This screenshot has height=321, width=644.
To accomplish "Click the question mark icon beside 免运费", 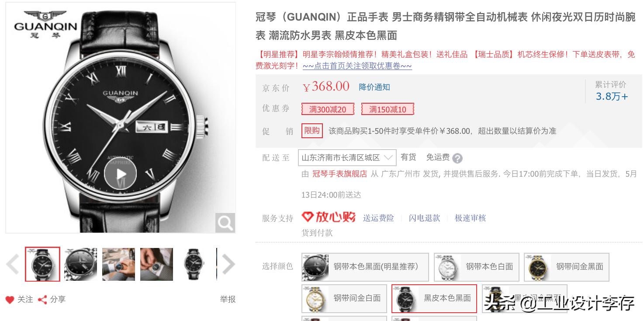I will click(457, 158).
